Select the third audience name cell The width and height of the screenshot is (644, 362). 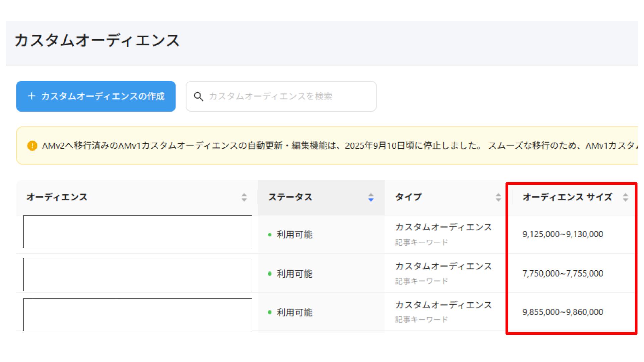138,315
